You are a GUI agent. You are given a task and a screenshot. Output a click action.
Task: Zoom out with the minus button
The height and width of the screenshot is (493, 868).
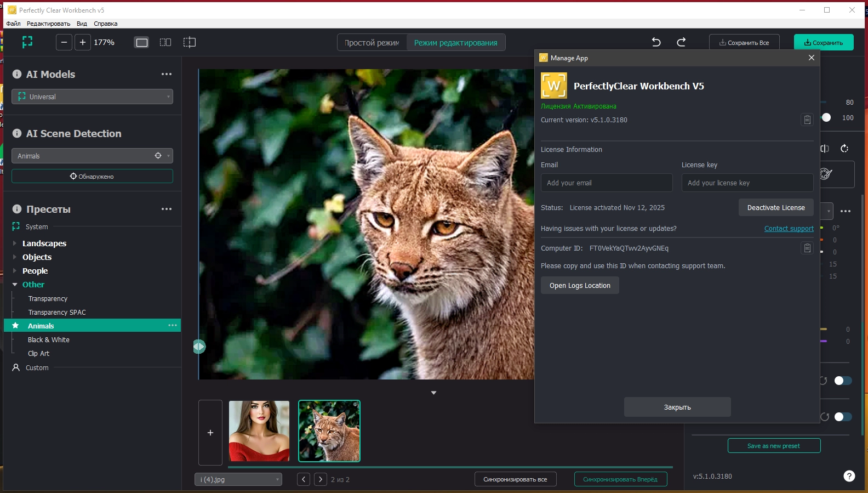[x=64, y=42]
